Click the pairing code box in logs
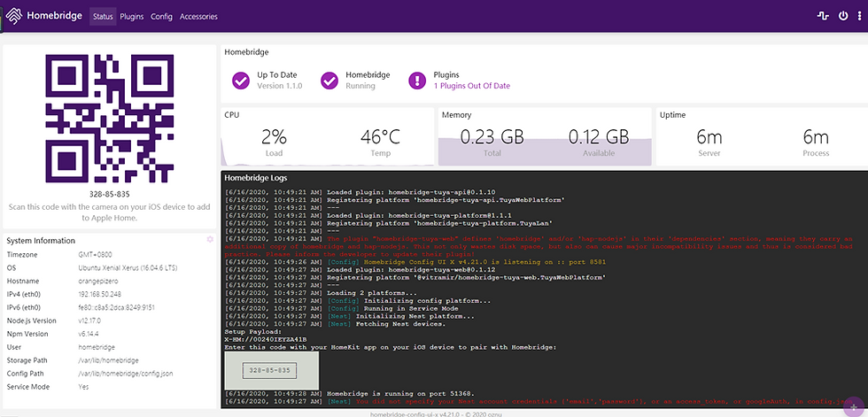 [x=271, y=371]
